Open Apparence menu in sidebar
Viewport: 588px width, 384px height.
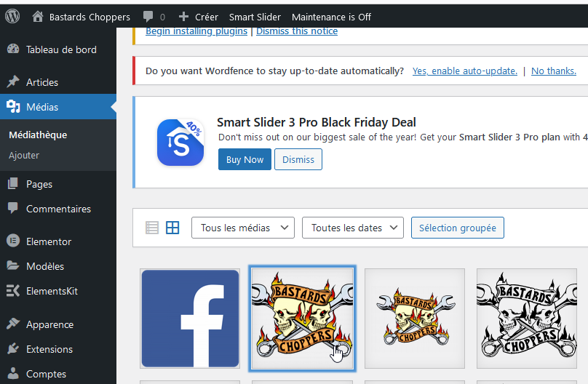click(x=49, y=324)
